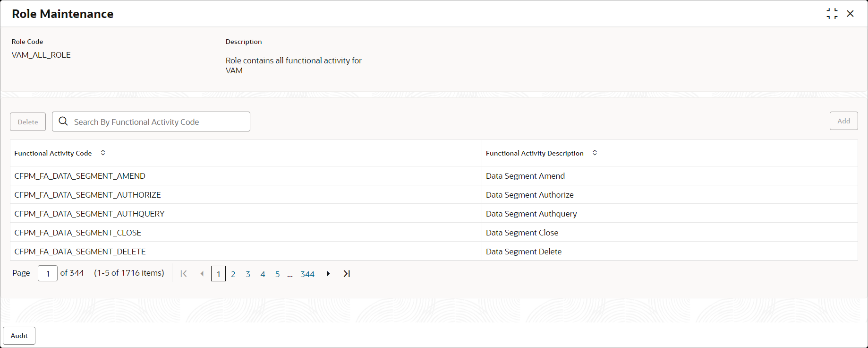Navigate to page 4

click(263, 274)
